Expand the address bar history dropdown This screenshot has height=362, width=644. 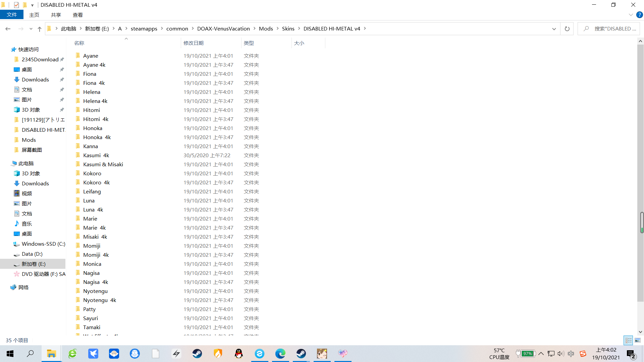554,29
